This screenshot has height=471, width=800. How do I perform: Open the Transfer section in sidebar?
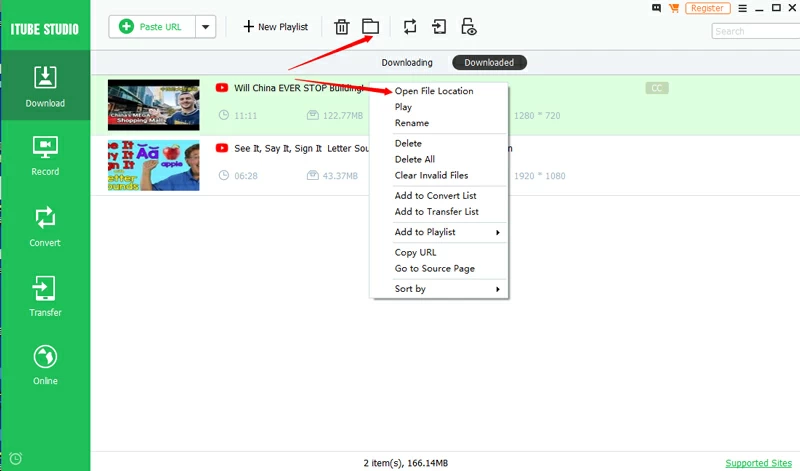pos(45,297)
